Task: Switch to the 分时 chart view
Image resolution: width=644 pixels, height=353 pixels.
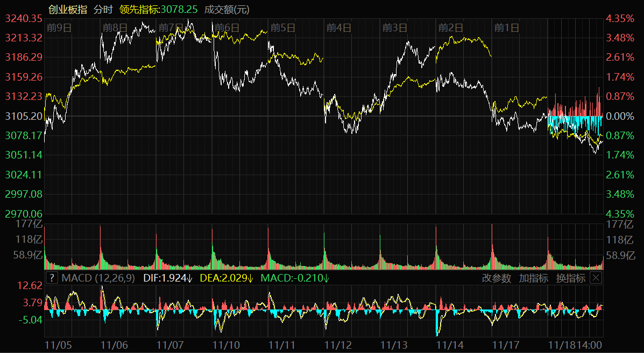Action: 102,10
